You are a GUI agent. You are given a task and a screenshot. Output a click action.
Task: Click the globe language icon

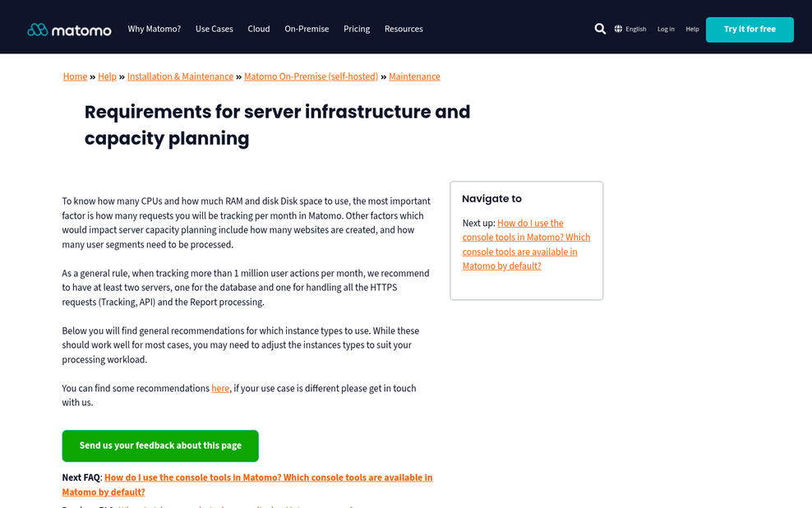click(x=618, y=29)
